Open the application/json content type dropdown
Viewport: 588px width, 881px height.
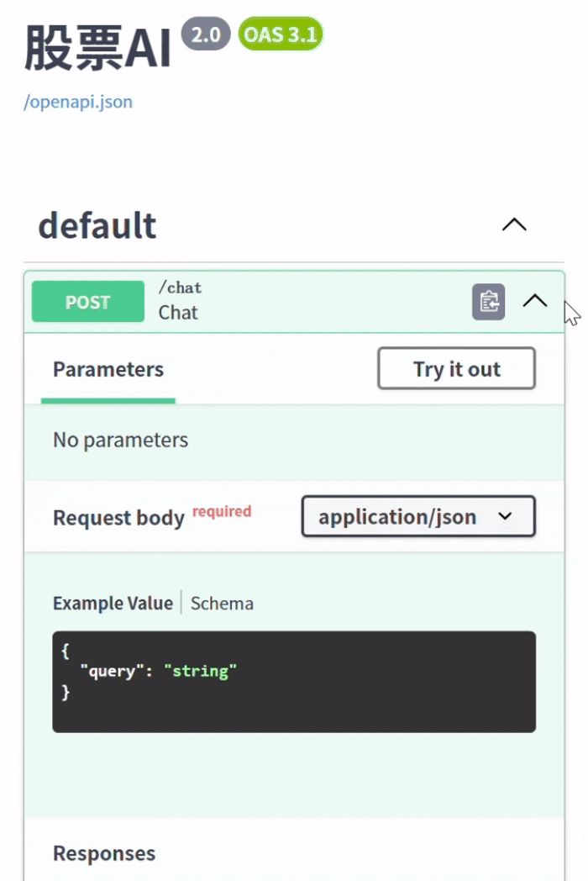tap(417, 517)
